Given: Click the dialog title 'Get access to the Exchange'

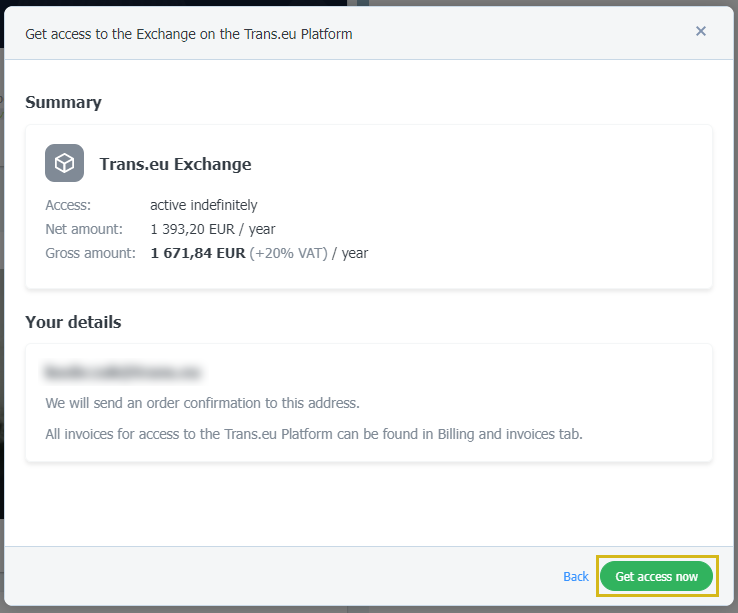Looking at the screenshot, I should click(189, 34).
